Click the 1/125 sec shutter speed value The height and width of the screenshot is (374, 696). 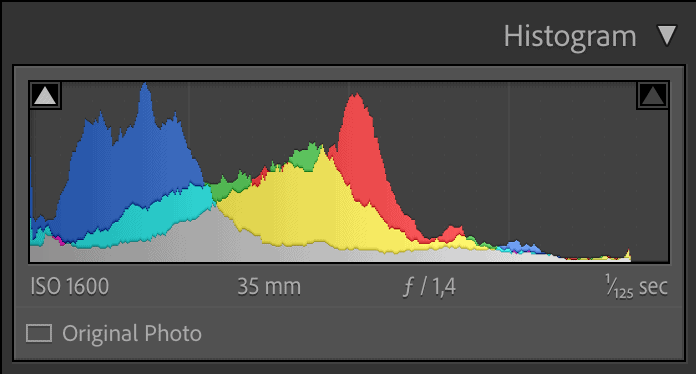pyautogui.click(x=637, y=287)
